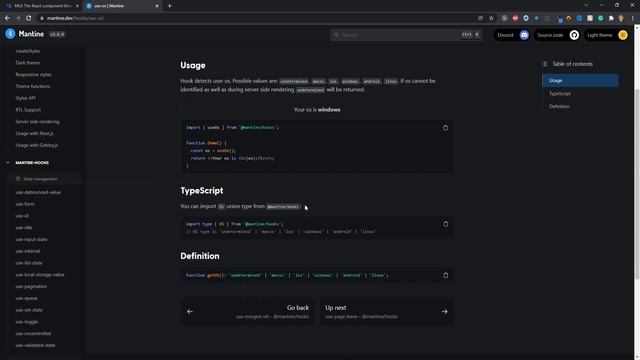
Task: Open the Source code GitHub button
Action: tap(557, 35)
